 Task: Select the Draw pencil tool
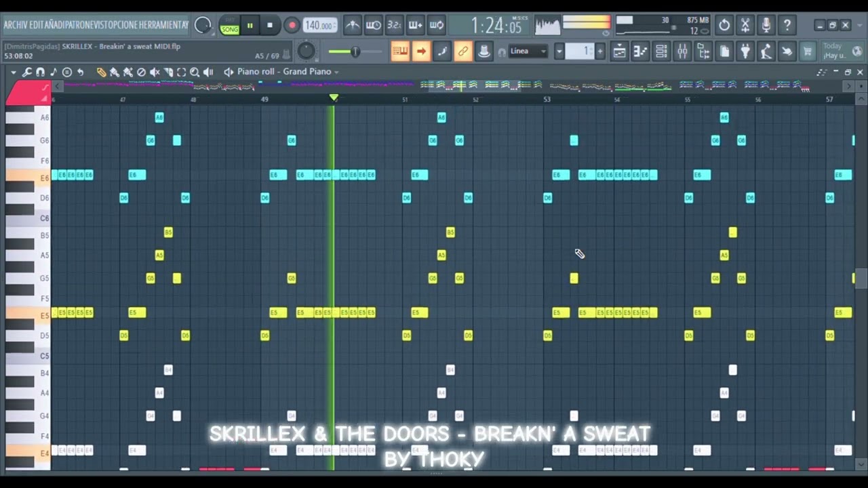point(101,72)
